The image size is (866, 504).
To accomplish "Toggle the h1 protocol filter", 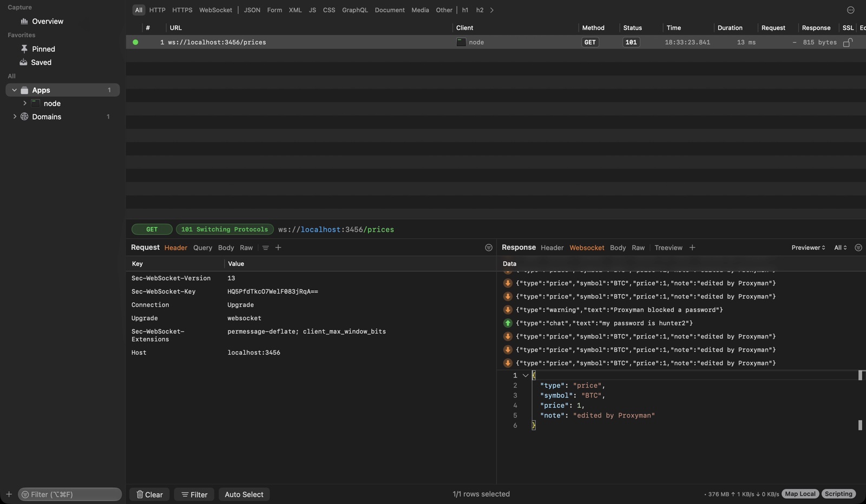I will click(x=465, y=10).
